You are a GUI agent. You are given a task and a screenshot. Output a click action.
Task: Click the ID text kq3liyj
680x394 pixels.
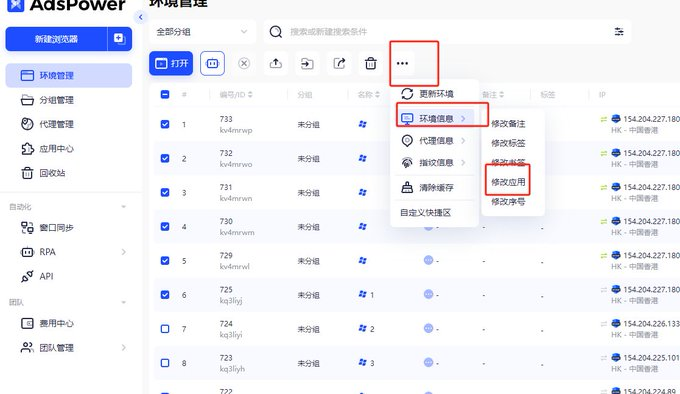[231, 300]
